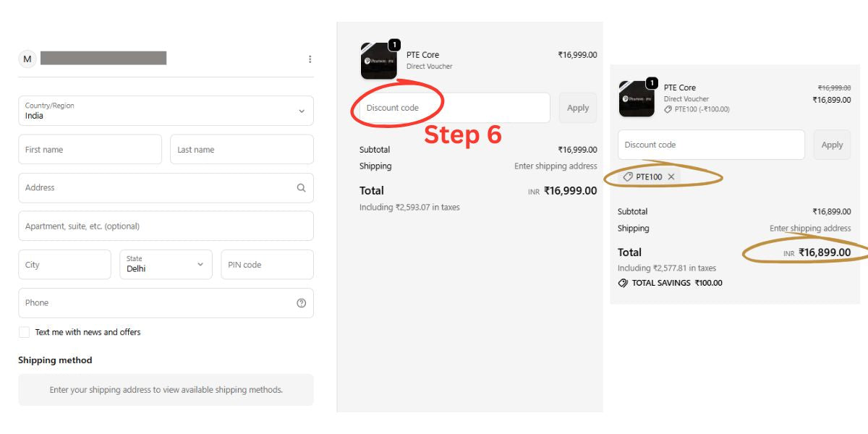Click the Address input field
This screenshot has width=868, height=434.
[166, 187]
